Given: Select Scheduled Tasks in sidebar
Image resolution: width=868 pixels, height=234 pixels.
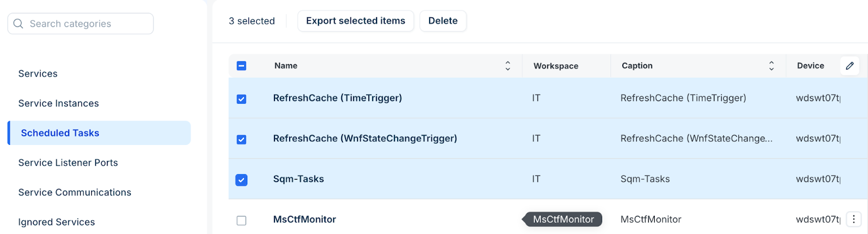Looking at the screenshot, I should pyautogui.click(x=99, y=133).
